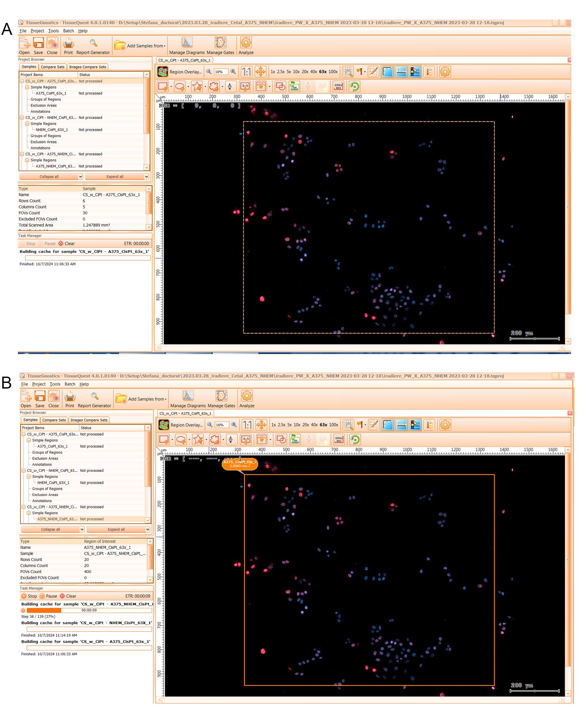The width and height of the screenshot is (588, 725).
Task: Click the grid magnifier overview icon in panel A
Action: [x=348, y=72]
